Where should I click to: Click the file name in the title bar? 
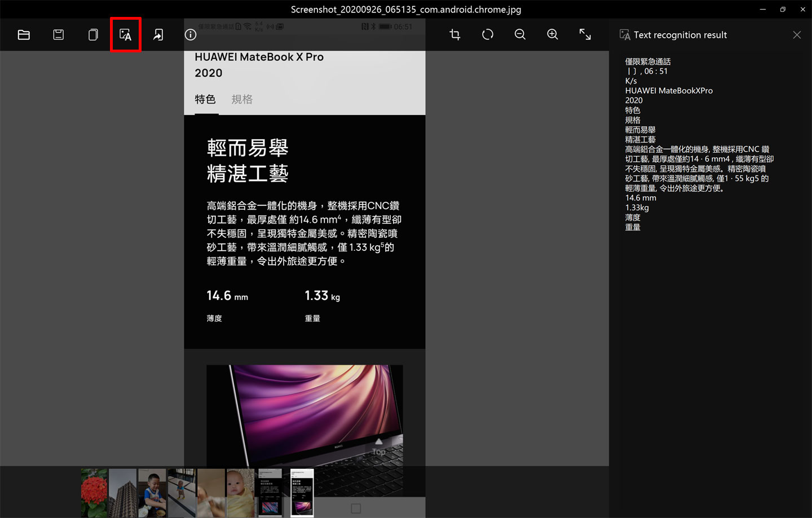406,9
